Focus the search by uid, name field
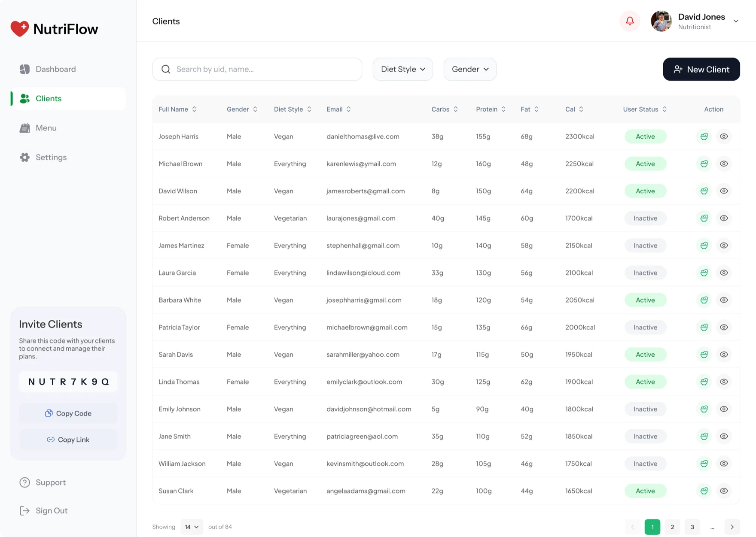Viewport: 756px width, 537px height. tap(257, 69)
